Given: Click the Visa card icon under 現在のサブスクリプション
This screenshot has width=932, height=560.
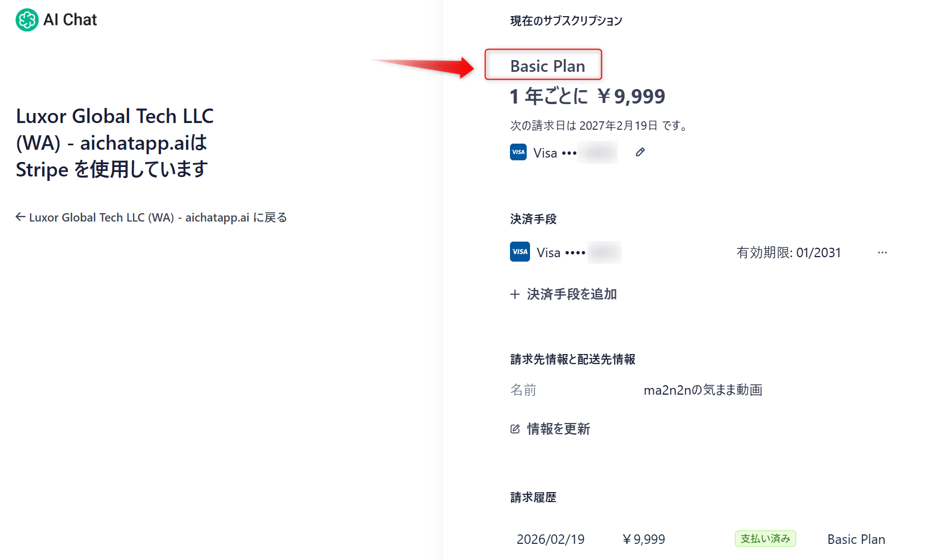Looking at the screenshot, I should tap(518, 152).
